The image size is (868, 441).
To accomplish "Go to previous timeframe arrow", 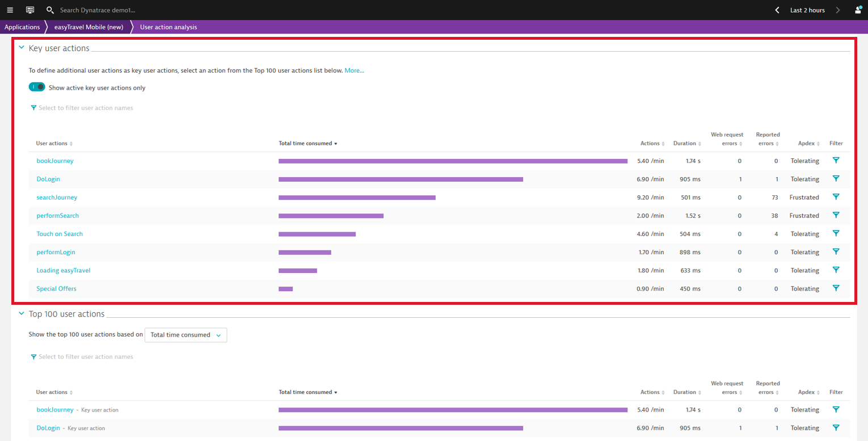I will (x=777, y=10).
